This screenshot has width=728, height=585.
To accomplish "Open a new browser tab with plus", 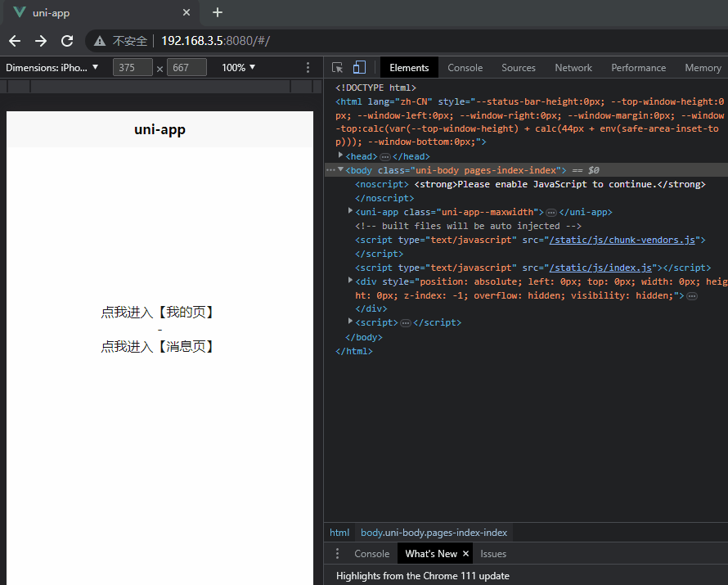I will [218, 12].
